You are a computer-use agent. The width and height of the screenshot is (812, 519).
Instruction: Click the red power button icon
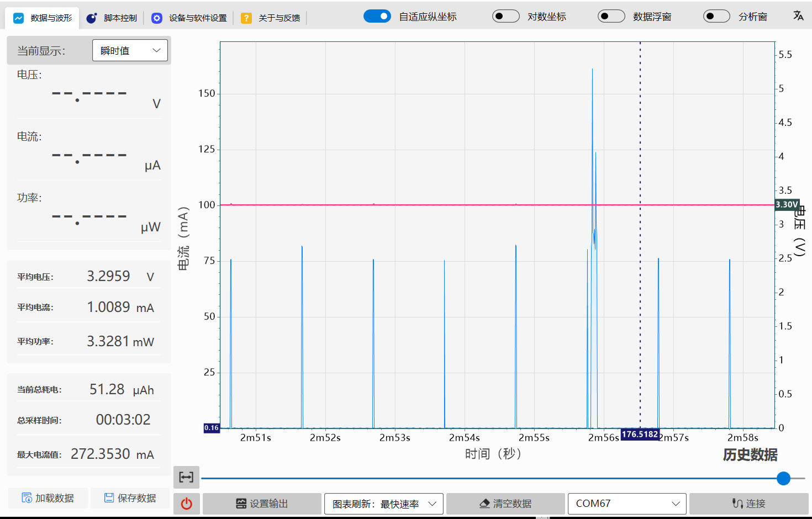pyautogui.click(x=187, y=504)
